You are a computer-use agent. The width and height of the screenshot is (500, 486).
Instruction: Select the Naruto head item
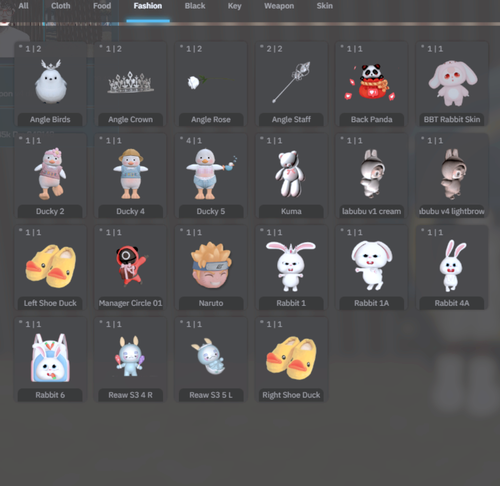pos(211,265)
